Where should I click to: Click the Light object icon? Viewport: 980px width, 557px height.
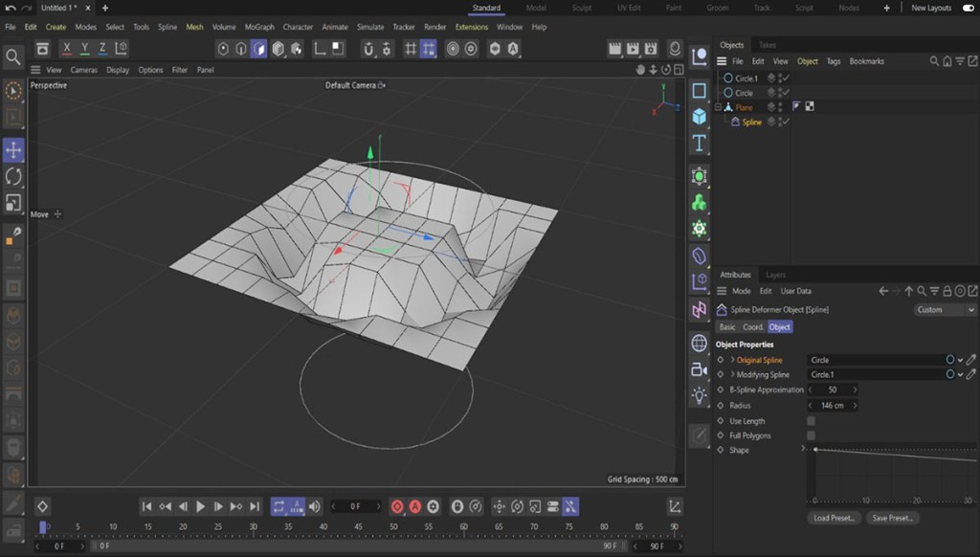coord(700,394)
